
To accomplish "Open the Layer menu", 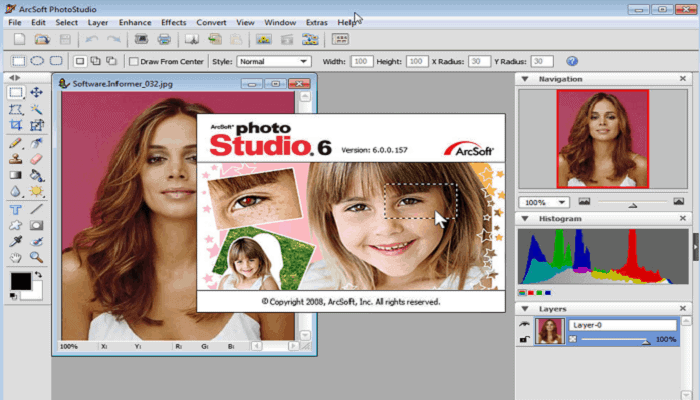I will point(97,22).
